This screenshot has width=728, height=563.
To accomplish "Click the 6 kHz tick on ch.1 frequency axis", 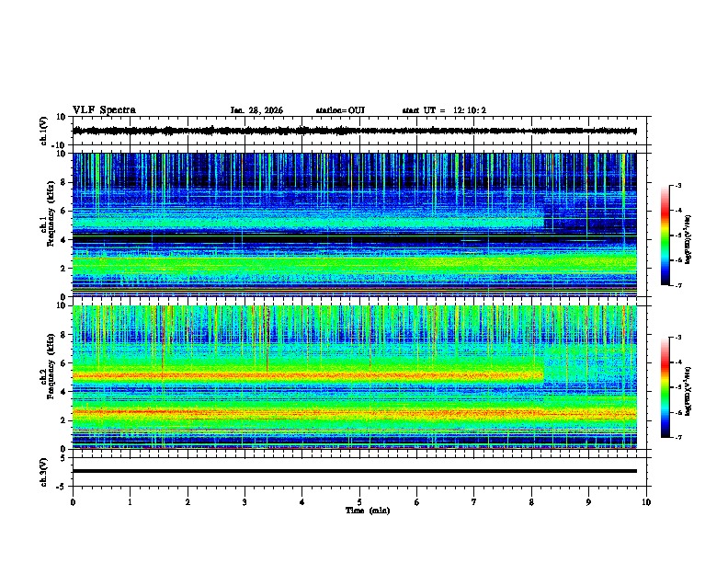I will tap(63, 211).
